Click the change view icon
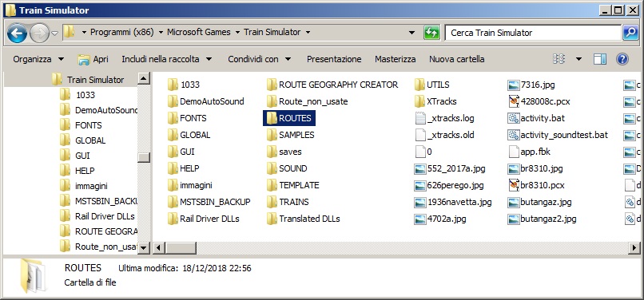The image size is (644, 300). pos(559,59)
